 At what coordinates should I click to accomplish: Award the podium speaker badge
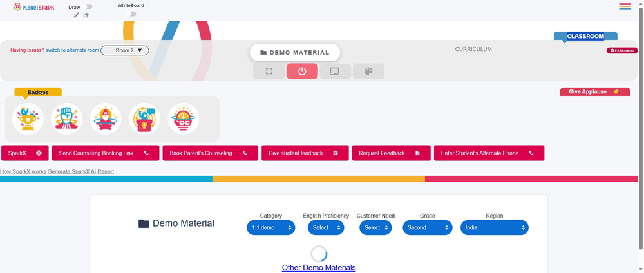pos(144,118)
